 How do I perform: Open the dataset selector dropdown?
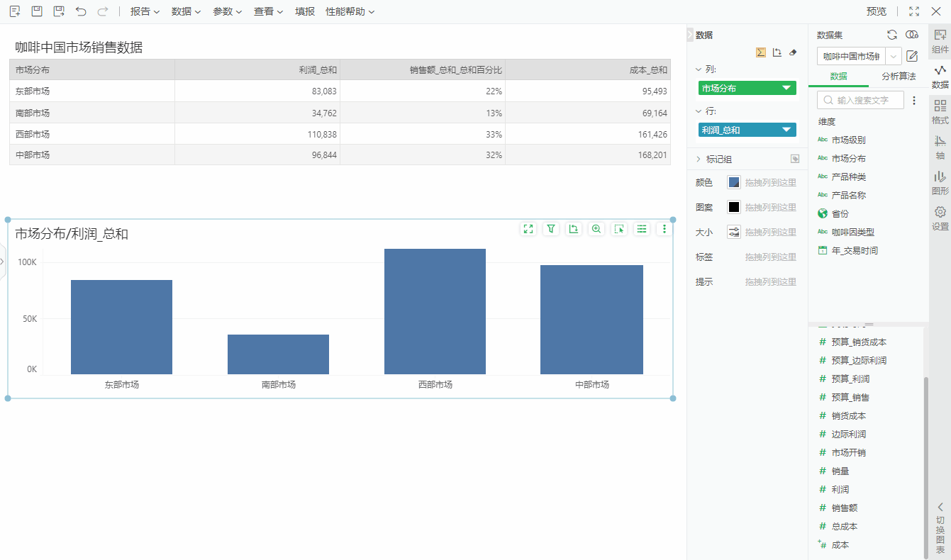coord(894,56)
